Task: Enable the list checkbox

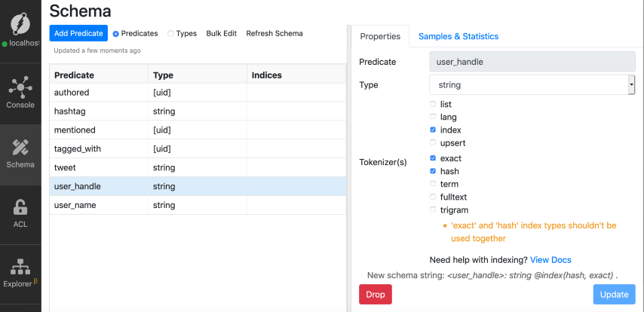Action: coord(433,105)
